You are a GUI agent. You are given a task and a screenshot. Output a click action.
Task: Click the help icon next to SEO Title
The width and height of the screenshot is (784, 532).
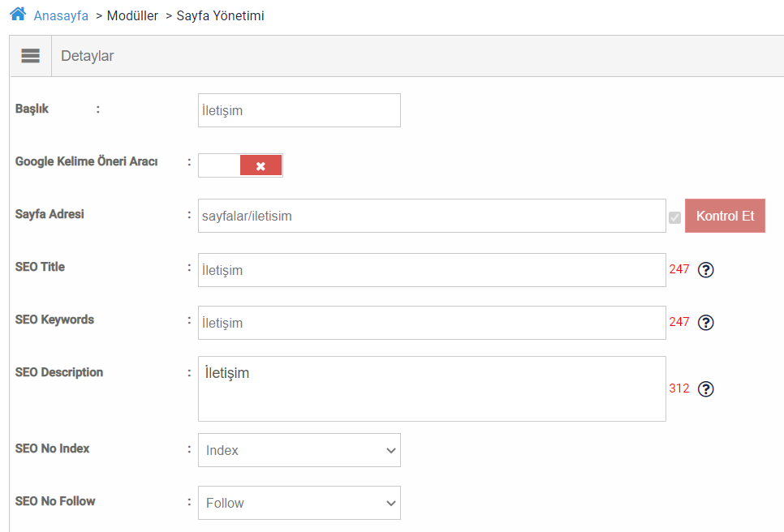click(x=706, y=270)
